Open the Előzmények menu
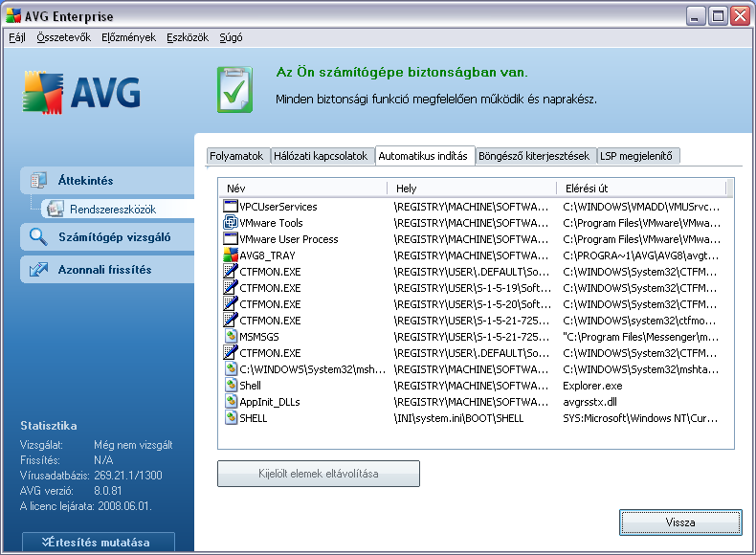 tap(129, 37)
